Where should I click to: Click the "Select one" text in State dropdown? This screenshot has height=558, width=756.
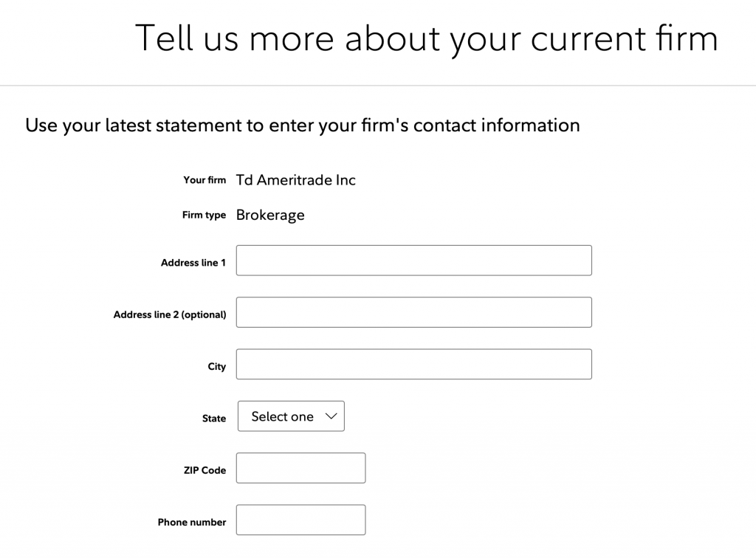point(282,416)
